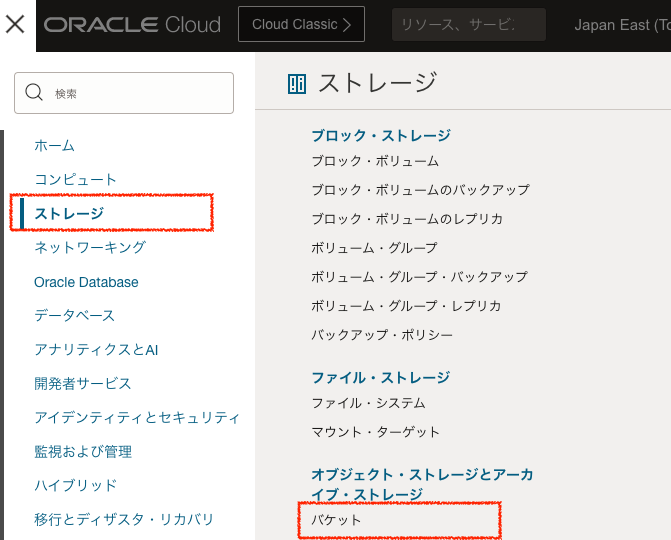Open the Cloud Classic switcher
Screen dimensions: 671x540
pyautogui.click(x=301, y=24)
